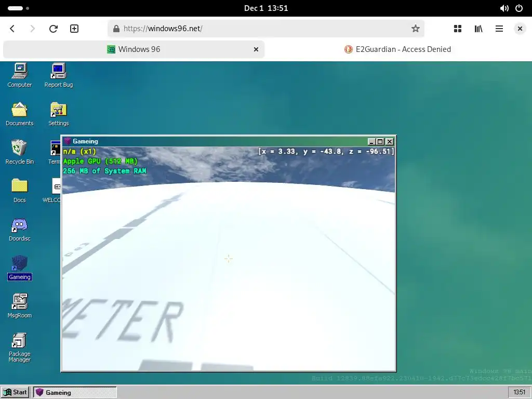Select the partially hidden Terminal icon
Screen dimensions: 532x399
coord(55,152)
